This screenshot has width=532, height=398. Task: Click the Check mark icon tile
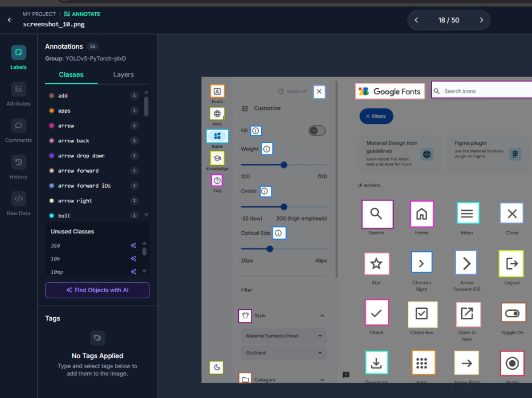(377, 313)
